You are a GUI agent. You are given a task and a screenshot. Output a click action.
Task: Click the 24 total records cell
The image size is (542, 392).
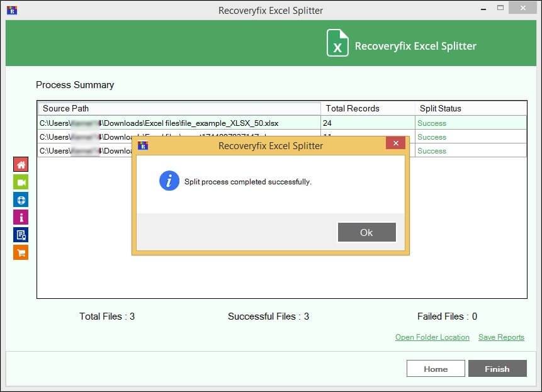368,123
